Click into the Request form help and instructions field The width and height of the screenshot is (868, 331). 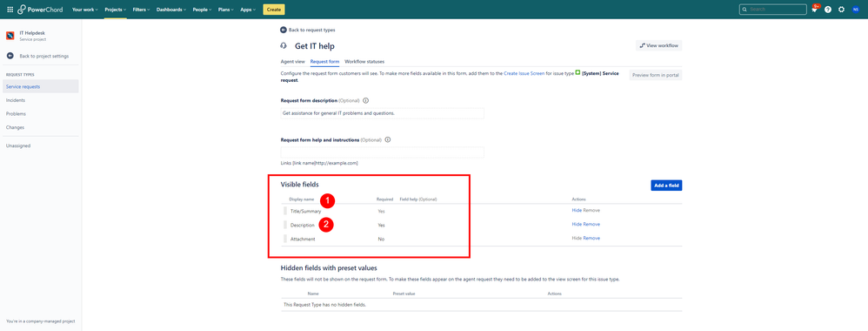tap(382, 152)
